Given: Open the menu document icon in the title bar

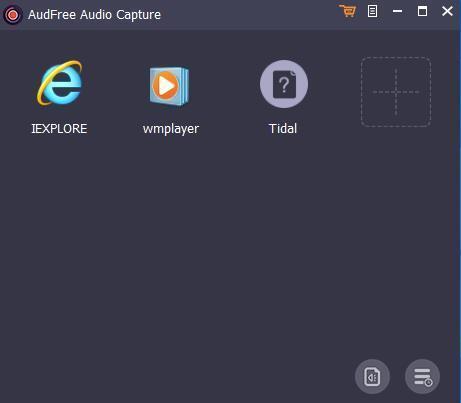Looking at the screenshot, I should pyautogui.click(x=372, y=11).
